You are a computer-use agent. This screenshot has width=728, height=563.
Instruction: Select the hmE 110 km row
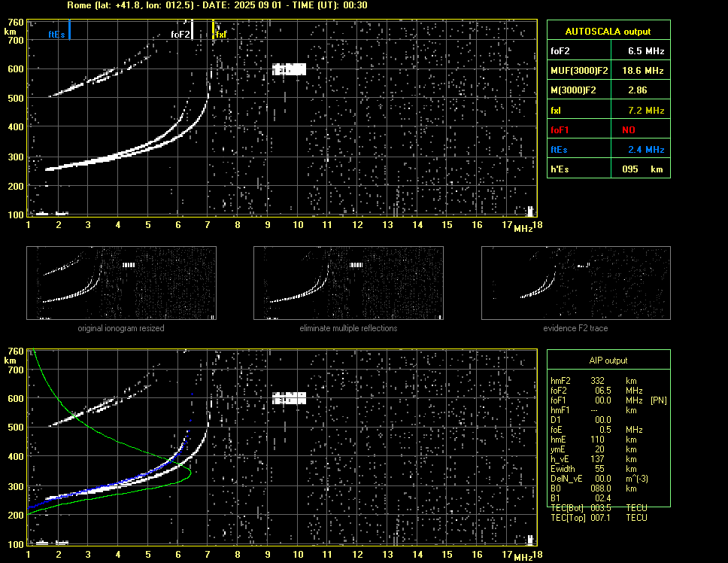(594, 439)
